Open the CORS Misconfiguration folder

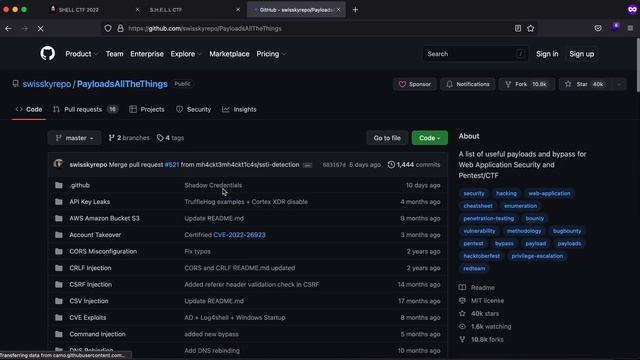[103, 251]
